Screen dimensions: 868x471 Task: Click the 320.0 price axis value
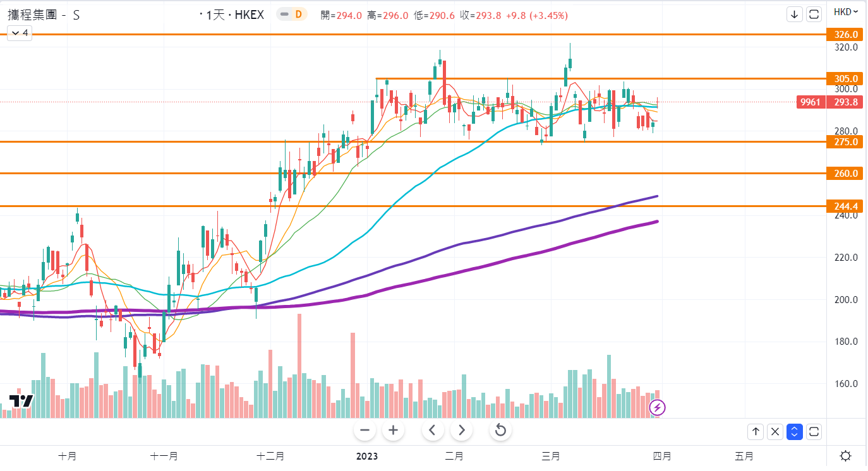tap(846, 47)
